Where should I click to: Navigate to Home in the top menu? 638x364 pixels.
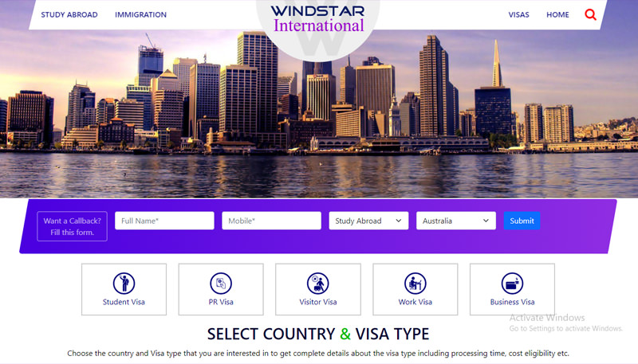[x=557, y=14]
